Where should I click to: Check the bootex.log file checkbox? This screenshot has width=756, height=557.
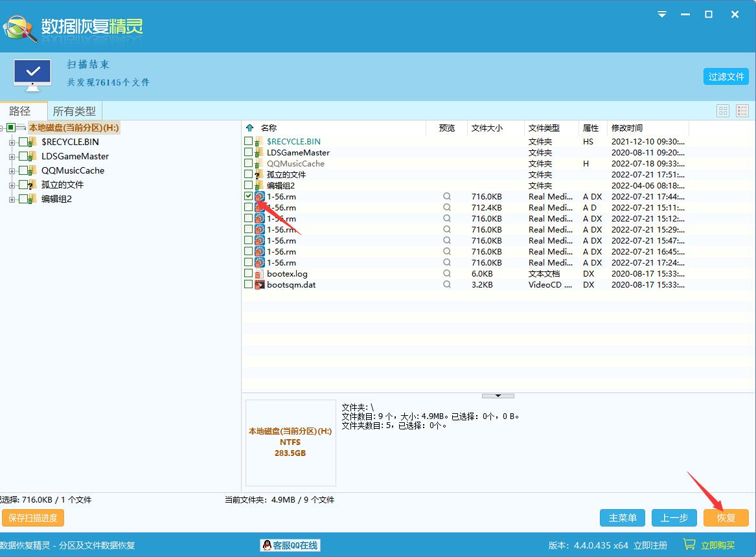249,273
